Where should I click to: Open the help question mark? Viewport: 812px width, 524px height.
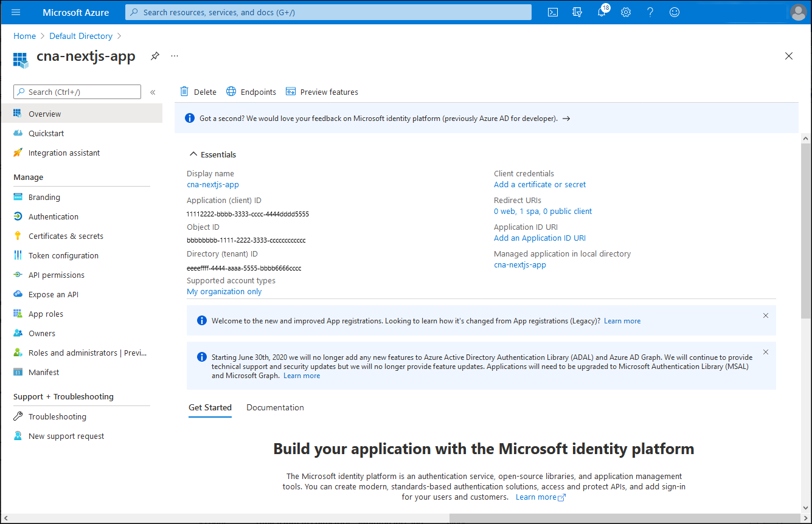coord(650,12)
